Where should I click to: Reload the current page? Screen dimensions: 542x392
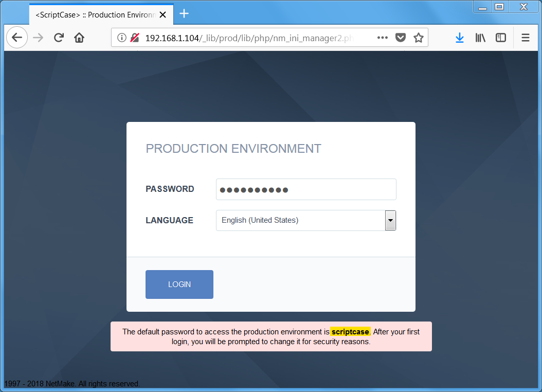(59, 38)
